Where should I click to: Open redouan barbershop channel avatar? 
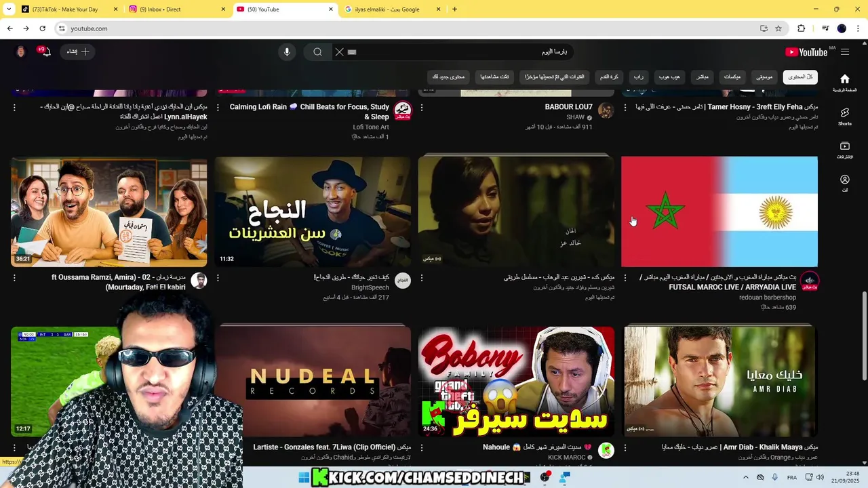point(810,281)
